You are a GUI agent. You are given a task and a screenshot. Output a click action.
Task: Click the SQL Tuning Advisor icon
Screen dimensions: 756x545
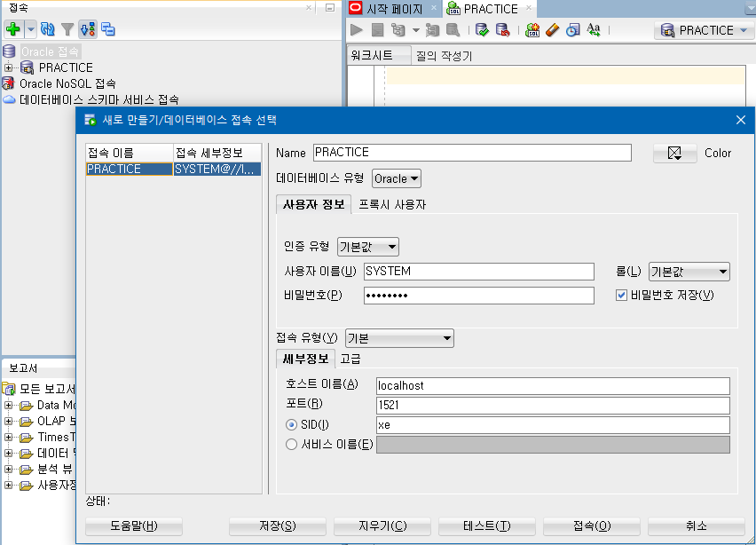tap(453, 30)
